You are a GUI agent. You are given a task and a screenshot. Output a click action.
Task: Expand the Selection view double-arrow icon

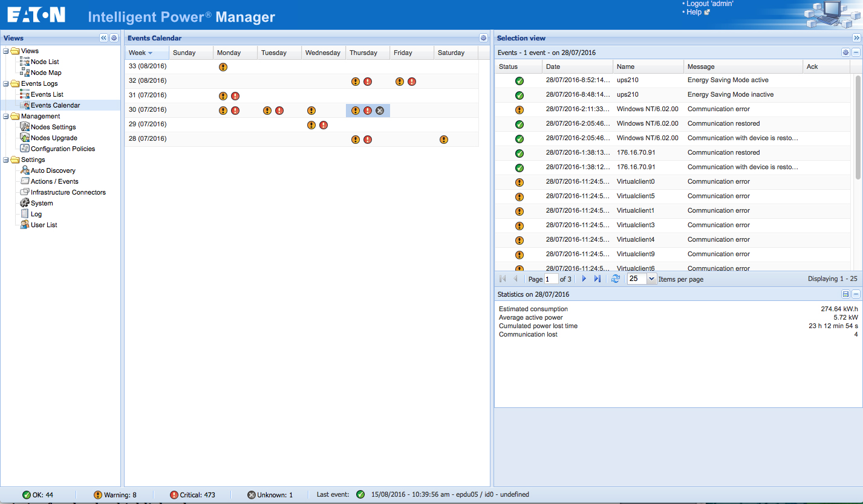(x=856, y=37)
